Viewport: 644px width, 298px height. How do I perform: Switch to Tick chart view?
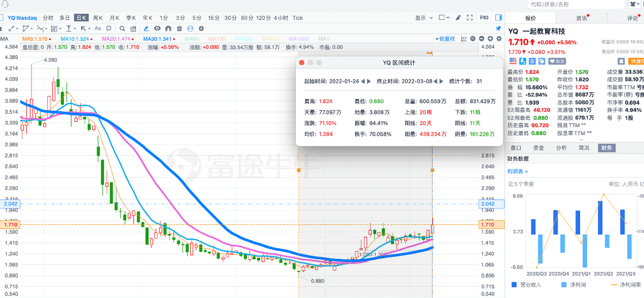click(297, 18)
